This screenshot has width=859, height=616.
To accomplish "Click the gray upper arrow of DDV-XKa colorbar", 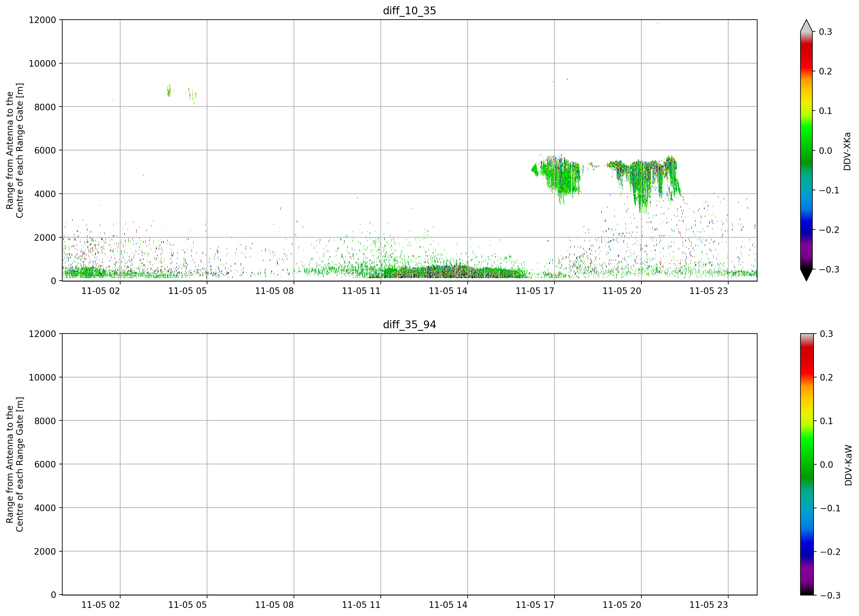I will click(806, 26).
